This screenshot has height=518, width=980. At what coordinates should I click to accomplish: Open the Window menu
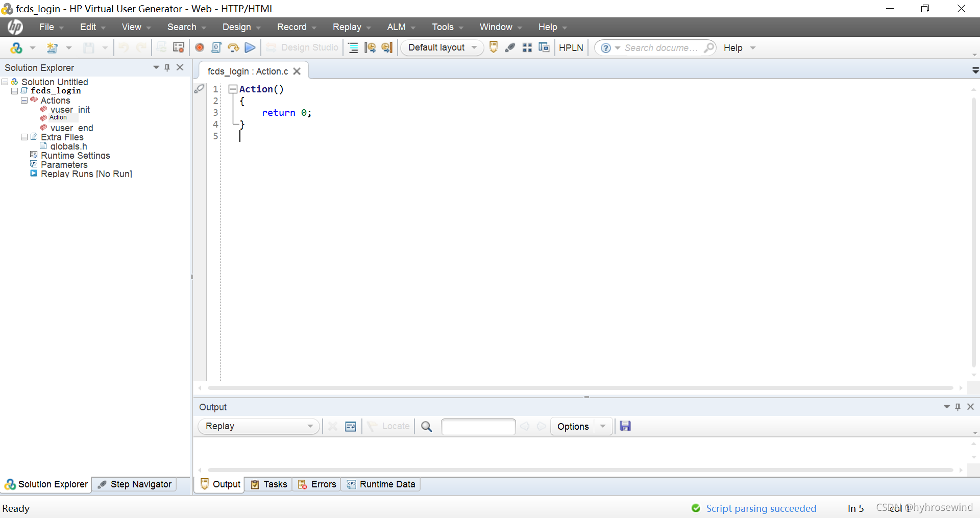point(500,27)
